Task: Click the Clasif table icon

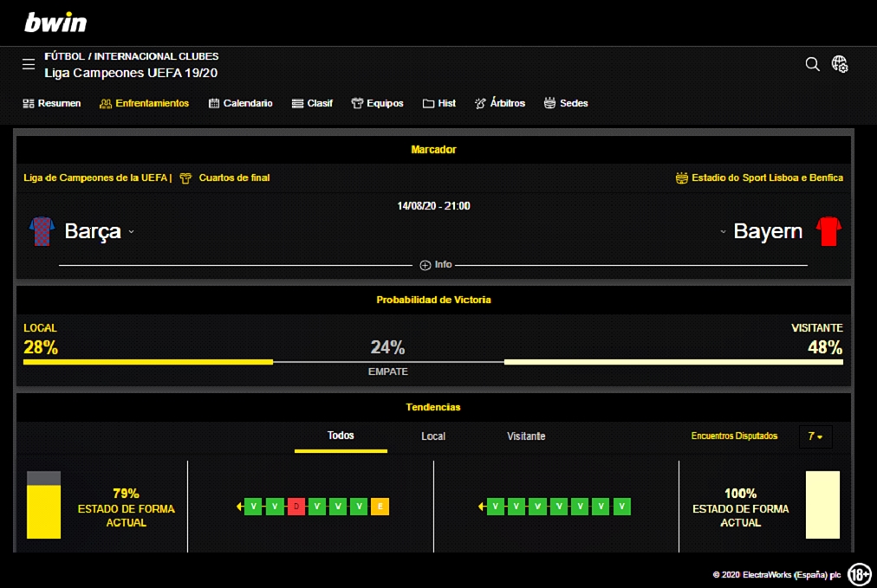Action: click(x=297, y=103)
